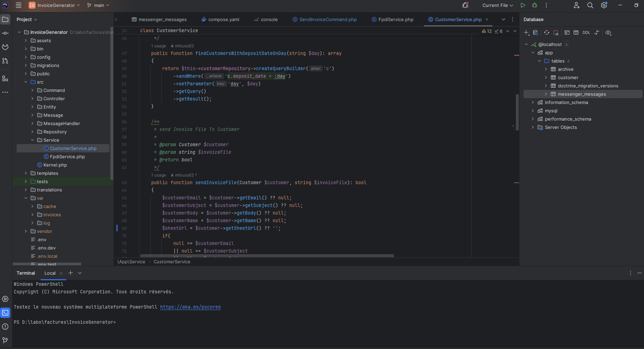
Task: Open the main branch dropdown
Action: click(98, 5)
